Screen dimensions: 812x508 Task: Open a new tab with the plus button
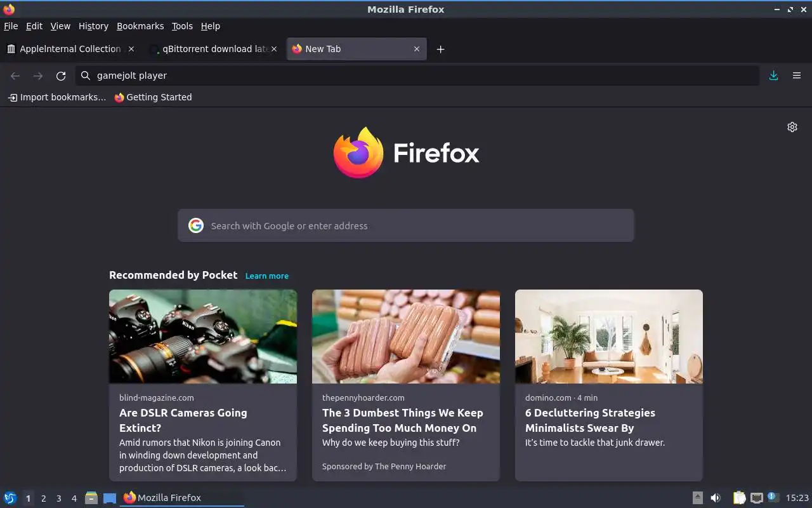pyautogui.click(x=440, y=49)
